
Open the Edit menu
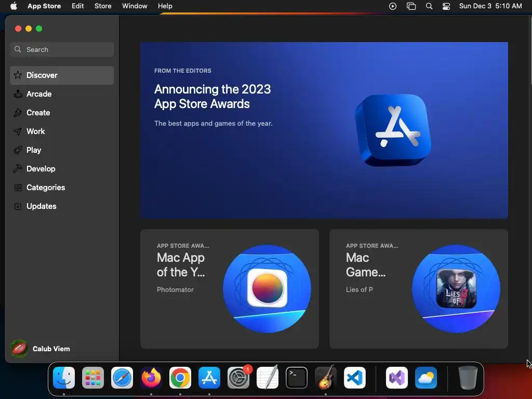78,6
